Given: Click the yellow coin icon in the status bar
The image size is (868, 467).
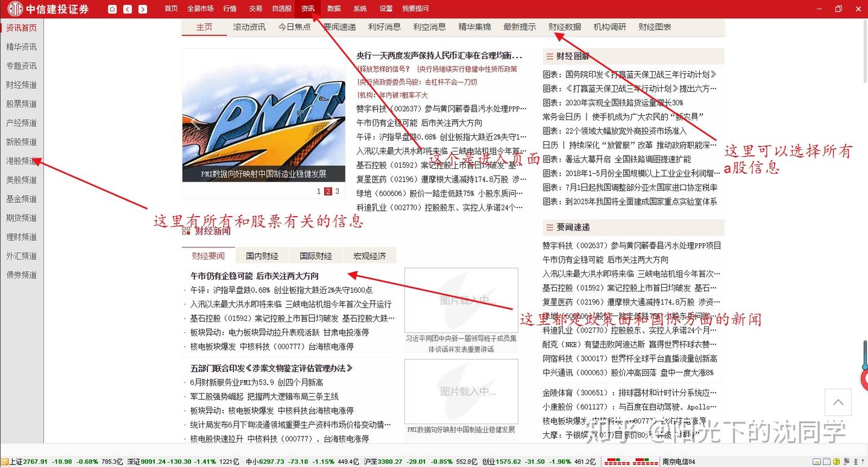Looking at the screenshot, I should tap(837, 462).
